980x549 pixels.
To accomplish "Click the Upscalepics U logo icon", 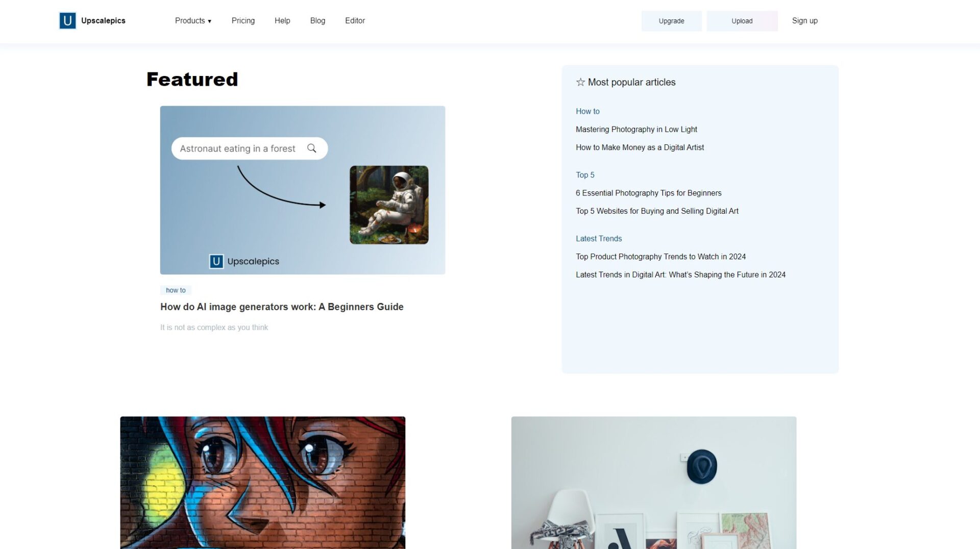I will (67, 20).
